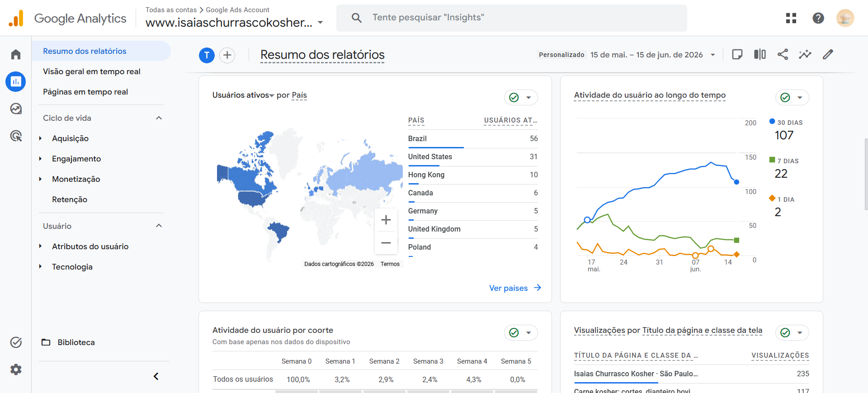Zoom in on the map
The image size is (868, 393).
386,220
